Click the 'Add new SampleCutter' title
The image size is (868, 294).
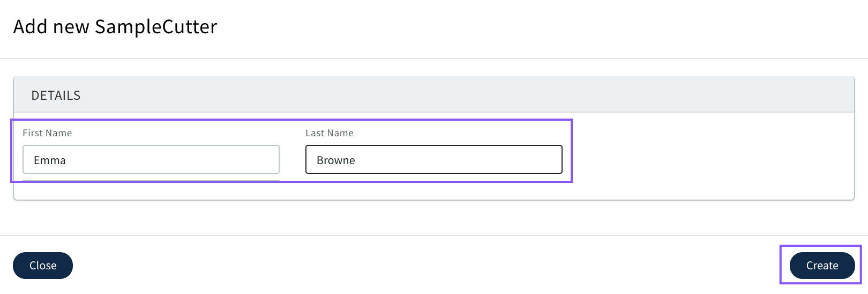tap(115, 27)
